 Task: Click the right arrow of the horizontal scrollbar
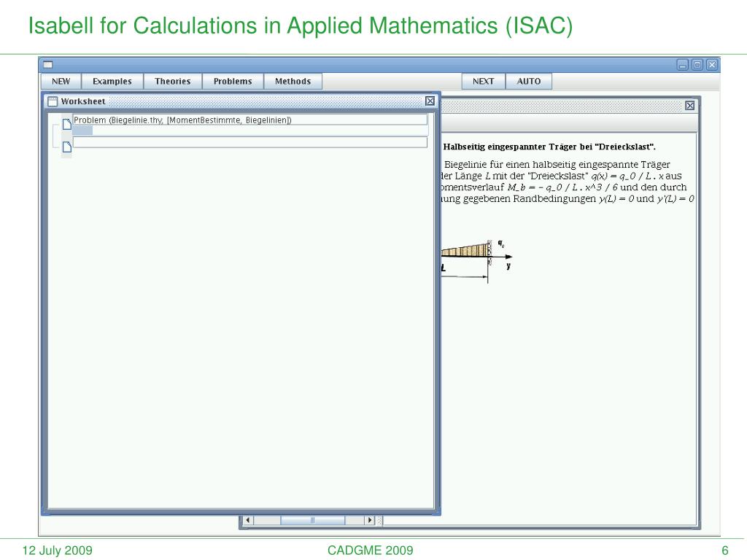point(370,520)
